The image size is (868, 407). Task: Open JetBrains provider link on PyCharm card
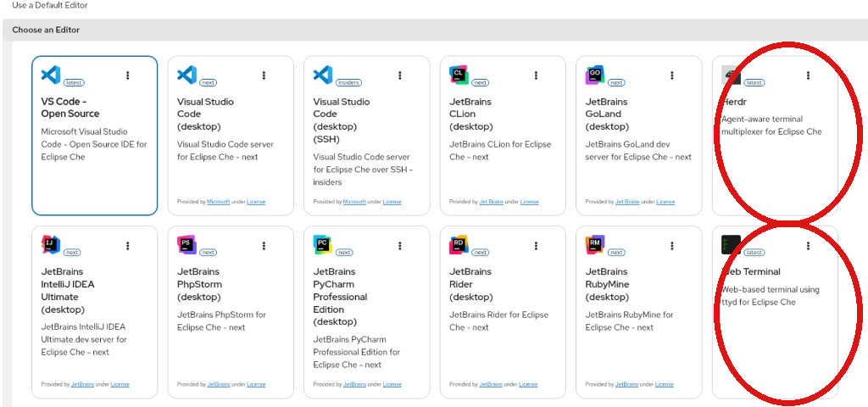[x=355, y=384]
